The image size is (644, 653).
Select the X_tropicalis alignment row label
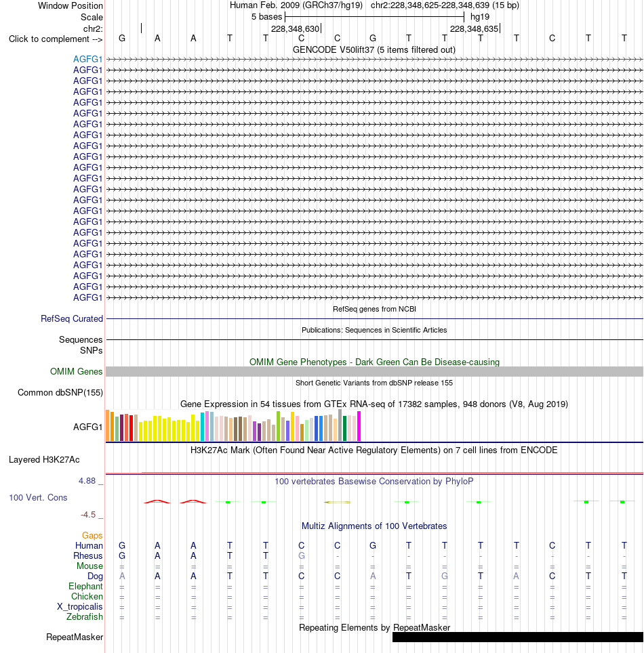[x=79, y=607]
